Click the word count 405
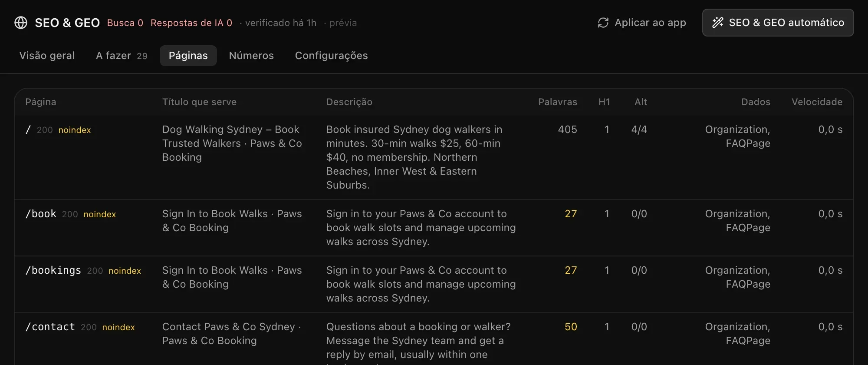 coord(568,129)
